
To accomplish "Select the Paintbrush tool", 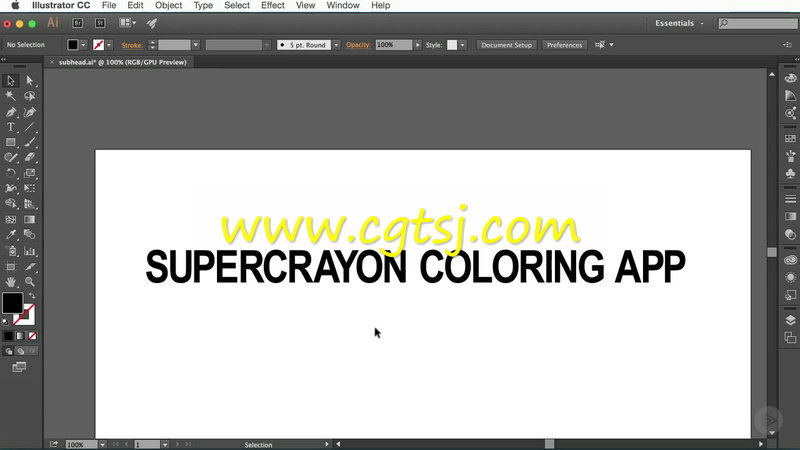I will [x=30, y=142].
